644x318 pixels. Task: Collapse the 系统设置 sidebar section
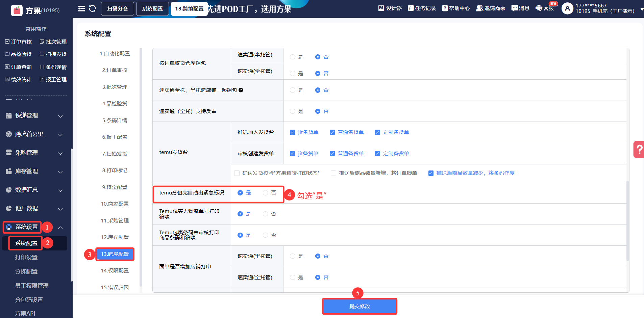(x=60, y=228)
